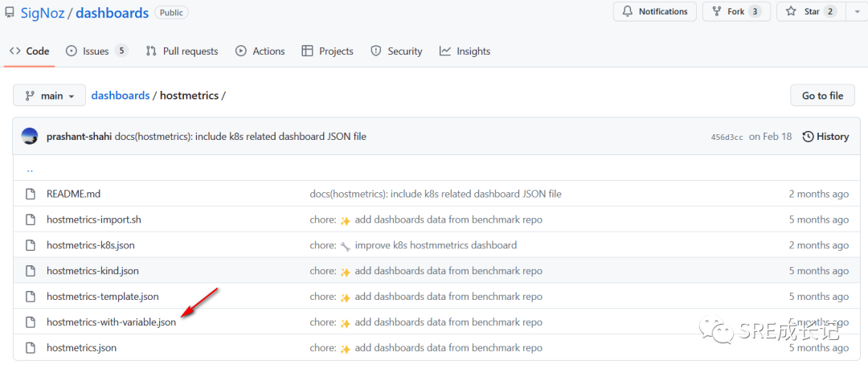Click the Go to file button
Viewport: 868px width, 369px height.
tap(823, 96)
